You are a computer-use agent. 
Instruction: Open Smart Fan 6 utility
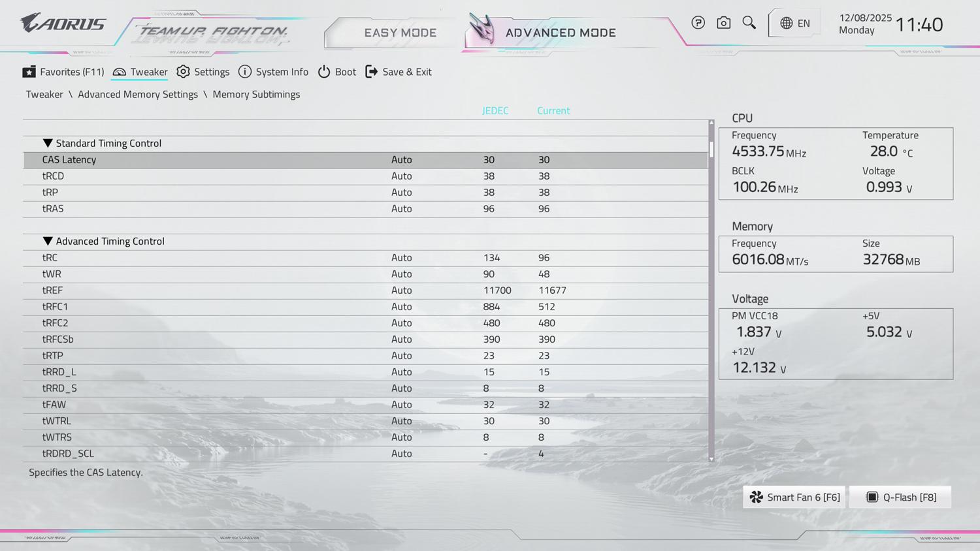pos(794,497)
